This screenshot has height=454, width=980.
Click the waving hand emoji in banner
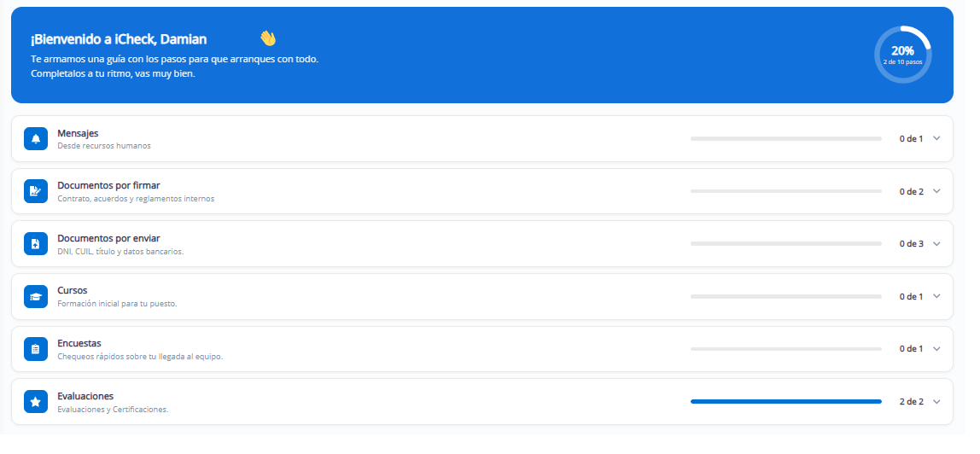(x=268, y=38)
